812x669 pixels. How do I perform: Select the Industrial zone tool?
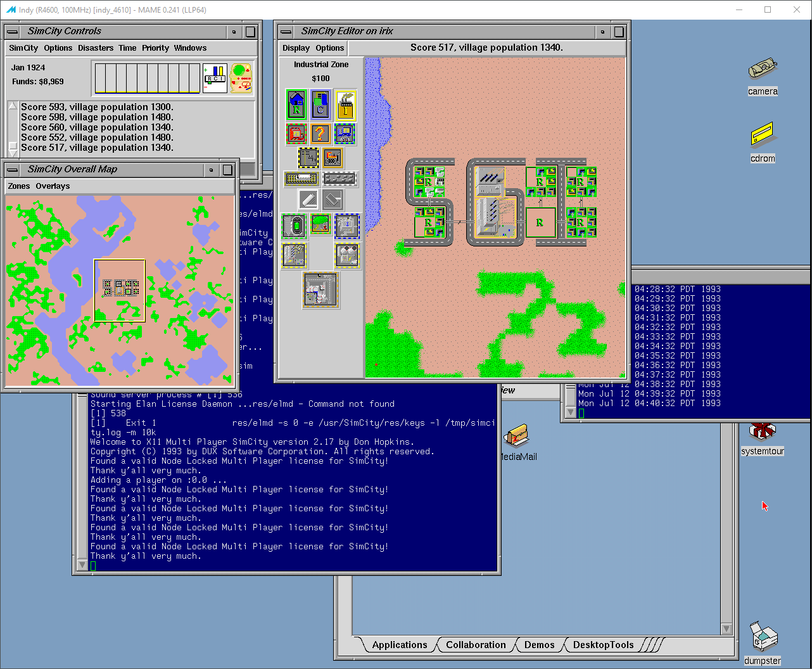point(345,105)
